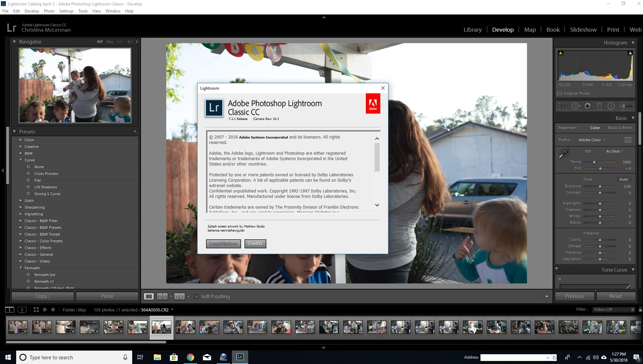The height and width of the screenshot is (364, 643).
Task: Click the Saturation slider handle
Action: (600, 259)
